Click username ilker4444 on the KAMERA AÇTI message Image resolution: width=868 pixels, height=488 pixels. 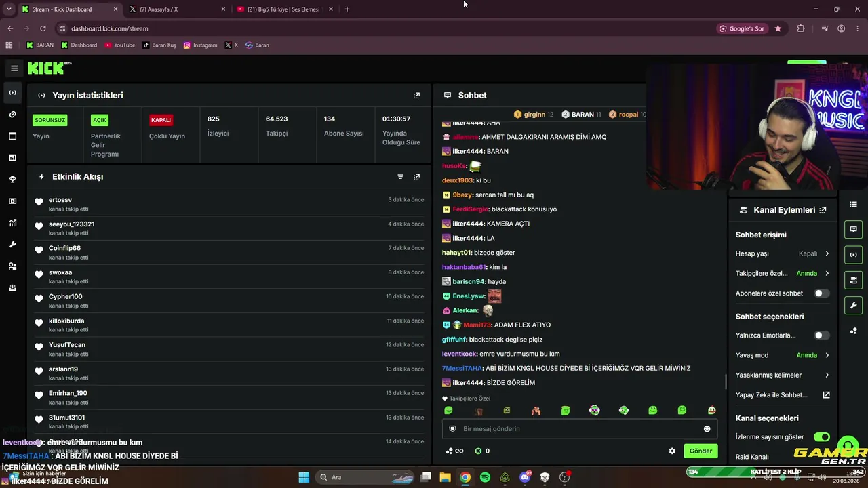(468, 224)
